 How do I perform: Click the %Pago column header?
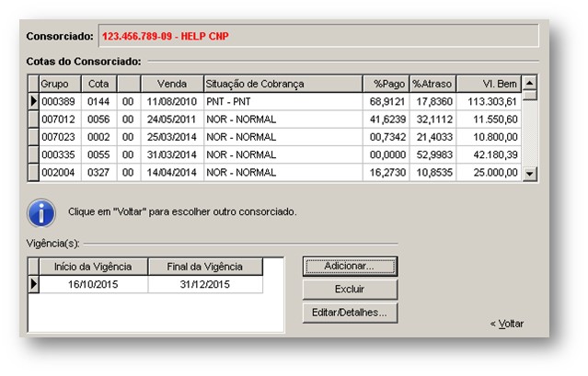tap(386, 84)
